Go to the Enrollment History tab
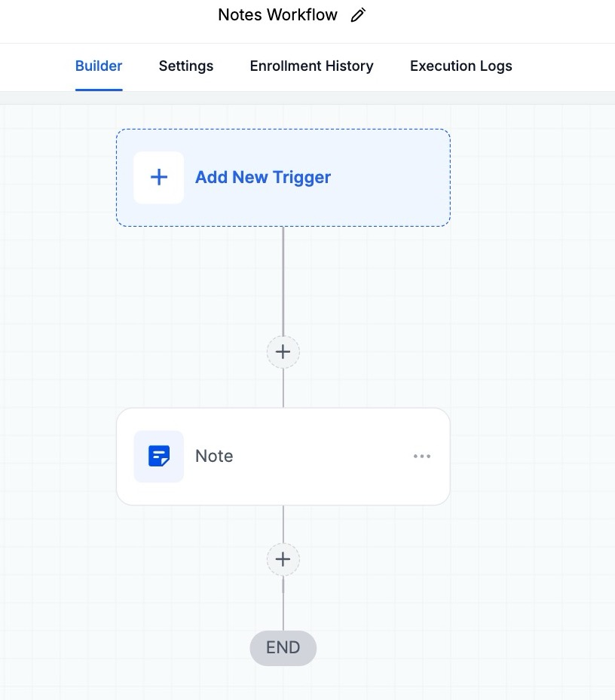The width and height of the screenshot is (615, 700). [311, 66]
